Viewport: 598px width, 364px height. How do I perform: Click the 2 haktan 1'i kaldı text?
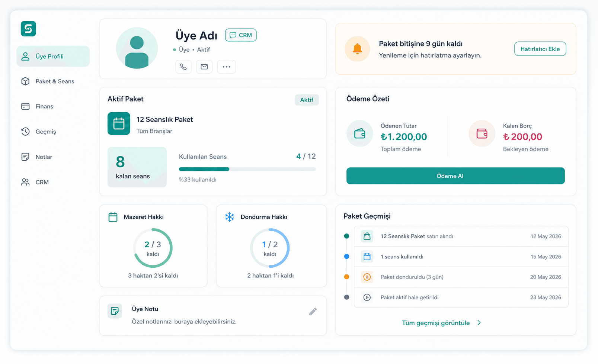[x=271, y=276]
